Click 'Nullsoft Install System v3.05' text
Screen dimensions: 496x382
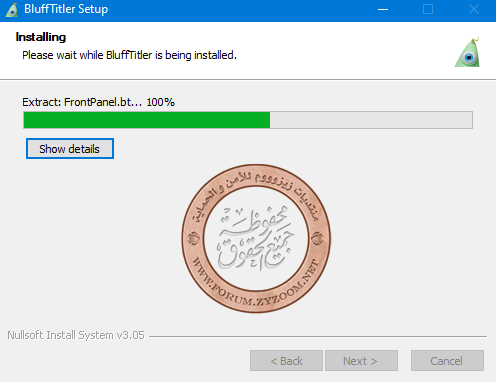click(x=76, y=335)
